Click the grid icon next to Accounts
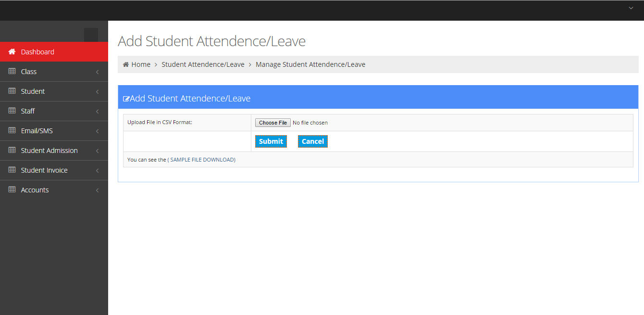Screen dimensions: 644x315 point(12,189)
